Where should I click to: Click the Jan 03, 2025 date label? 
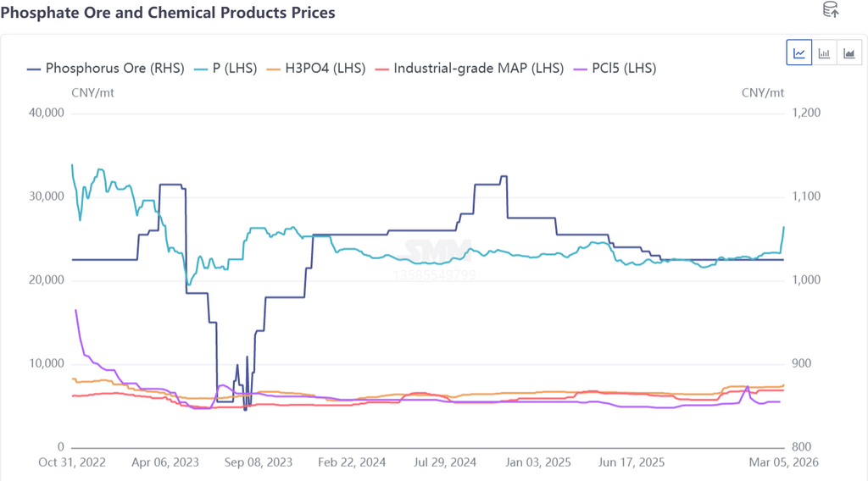click(x=539, y=463)
